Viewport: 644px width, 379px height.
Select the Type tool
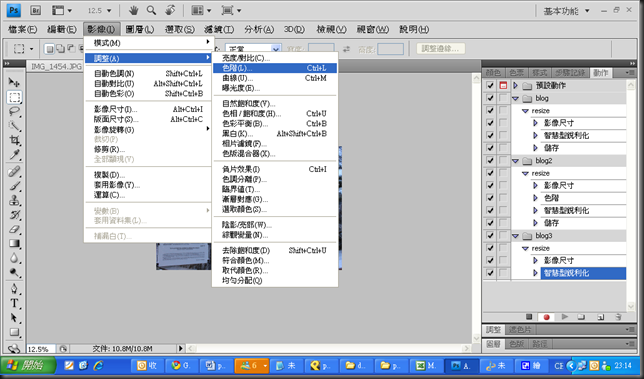pos(14,303)
